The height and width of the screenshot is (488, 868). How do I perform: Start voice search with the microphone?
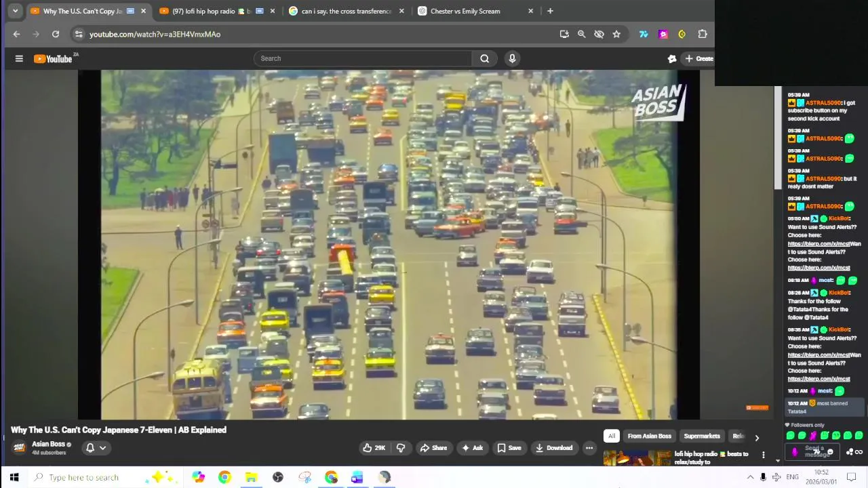(x=512, y=58)
